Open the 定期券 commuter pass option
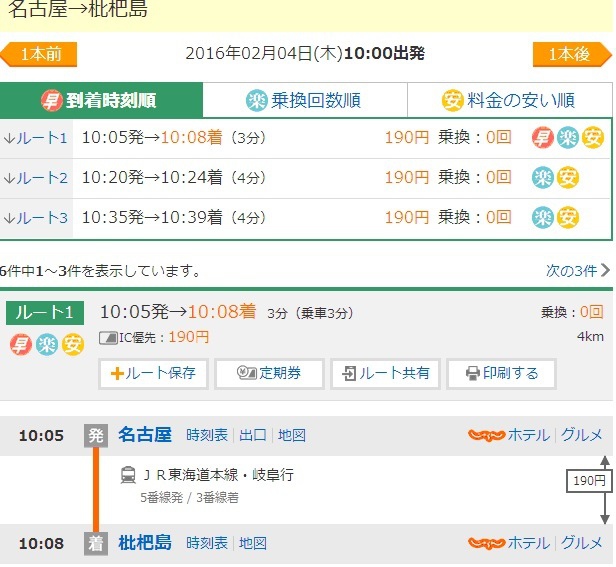Screen dimensions: 616x567 [269, 373]
